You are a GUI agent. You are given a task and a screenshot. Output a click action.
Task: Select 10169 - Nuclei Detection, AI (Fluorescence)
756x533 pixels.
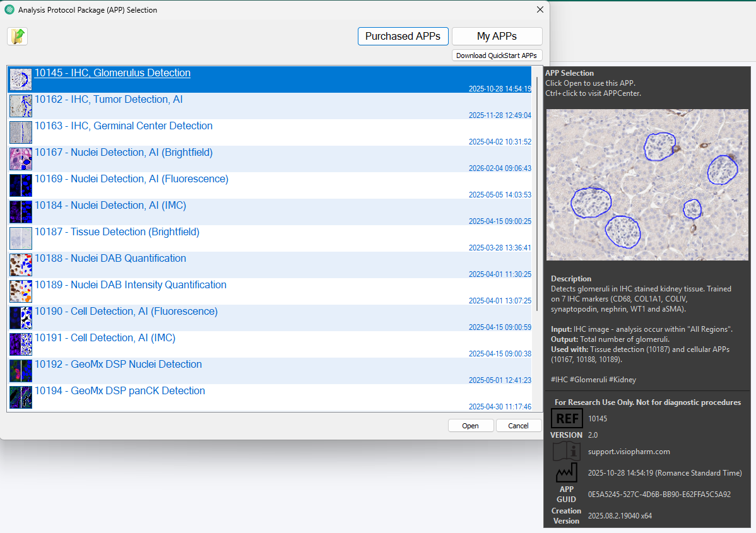[x=132, y=179]
